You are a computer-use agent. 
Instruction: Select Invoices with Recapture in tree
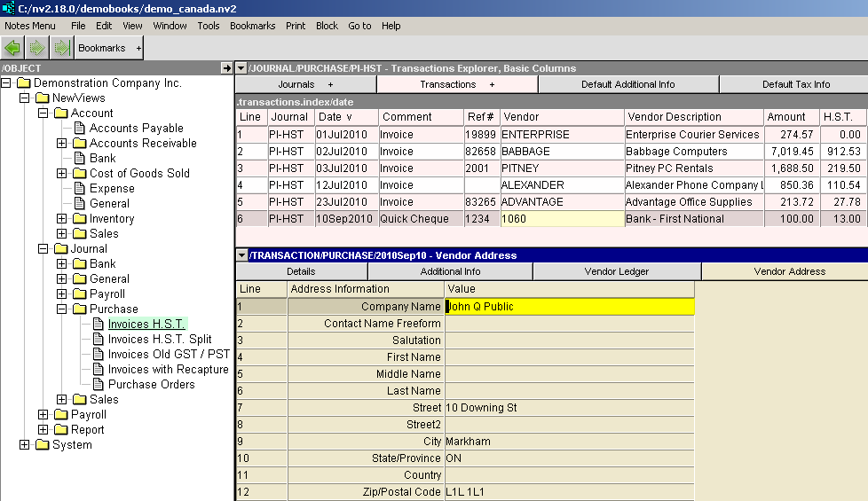click(x=168, y=370)
